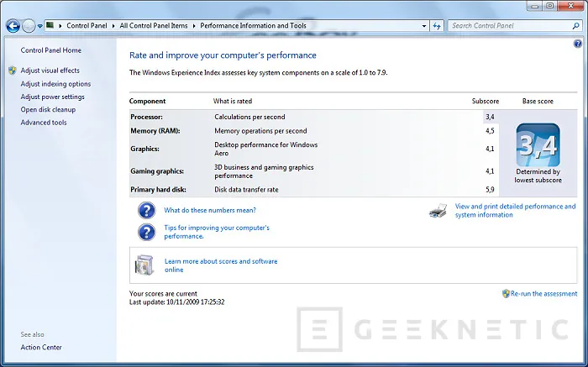Go to Control Panel Home
This screenshot has height=367, width=588.
pos(50,50)
